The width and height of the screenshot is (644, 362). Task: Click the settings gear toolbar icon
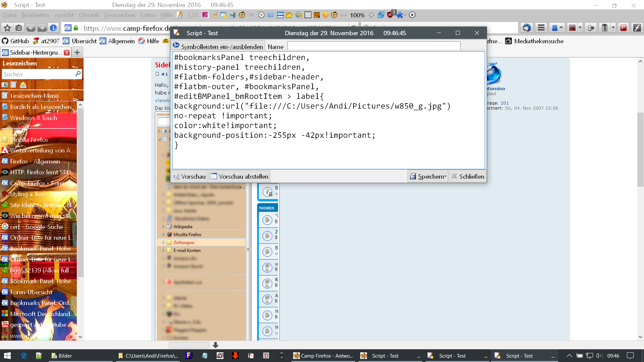[x=261, y=15]
